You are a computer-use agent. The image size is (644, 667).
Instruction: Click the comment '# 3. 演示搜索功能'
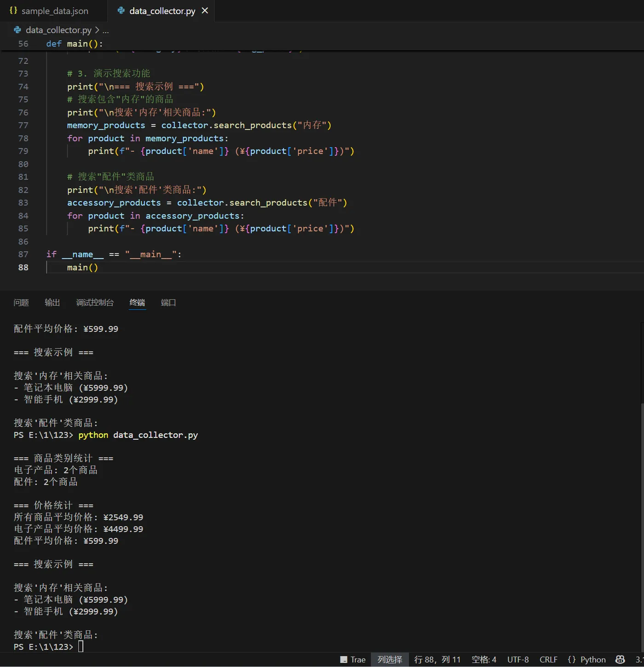click(x=109, y=74)
